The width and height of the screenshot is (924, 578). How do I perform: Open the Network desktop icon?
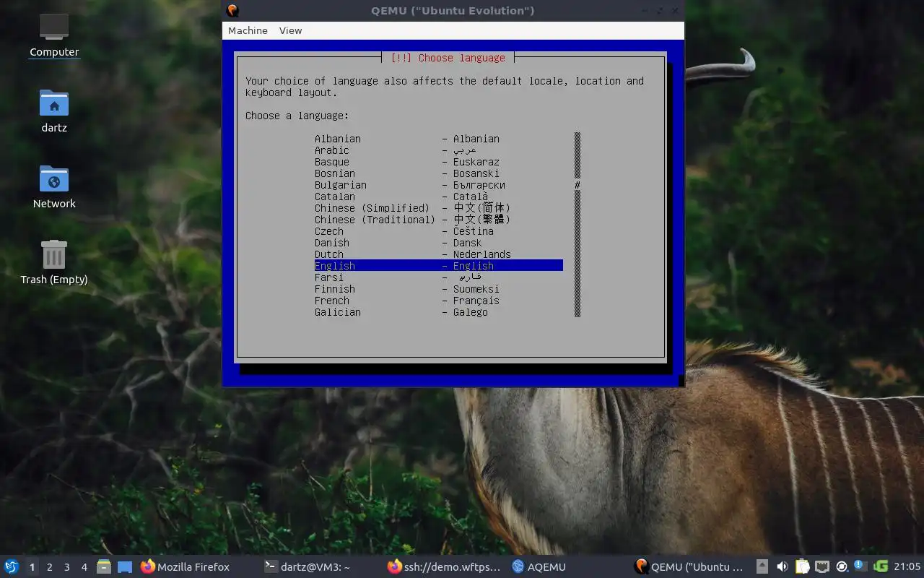[54, 186]
